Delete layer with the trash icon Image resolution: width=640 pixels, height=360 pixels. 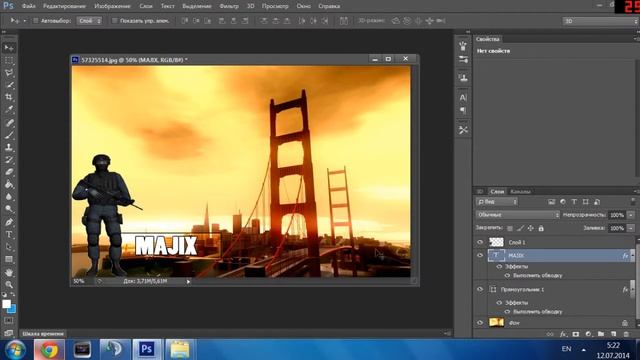tap(626, 334)
